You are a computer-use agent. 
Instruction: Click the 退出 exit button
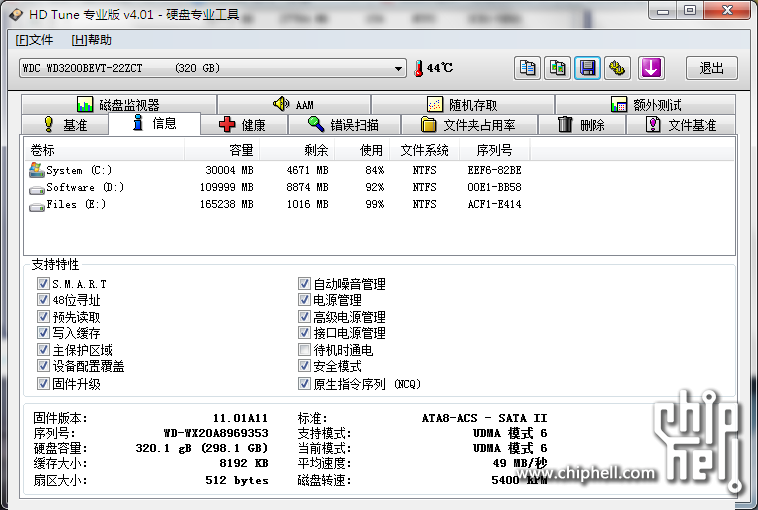click(712, 68)
